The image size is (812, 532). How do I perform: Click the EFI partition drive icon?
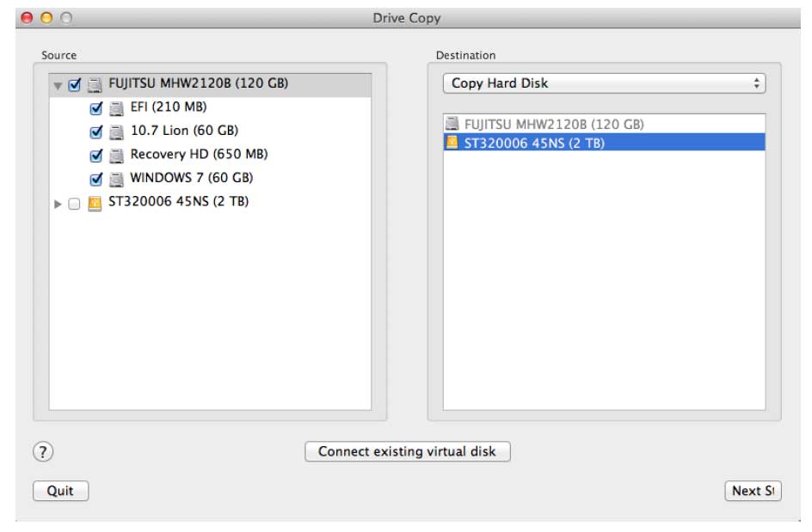point(116,108)
